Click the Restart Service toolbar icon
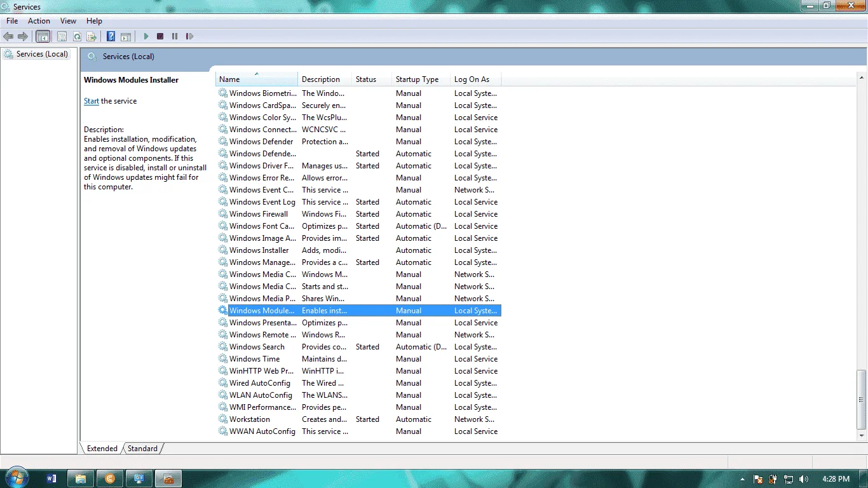 [x=189, y=37]
